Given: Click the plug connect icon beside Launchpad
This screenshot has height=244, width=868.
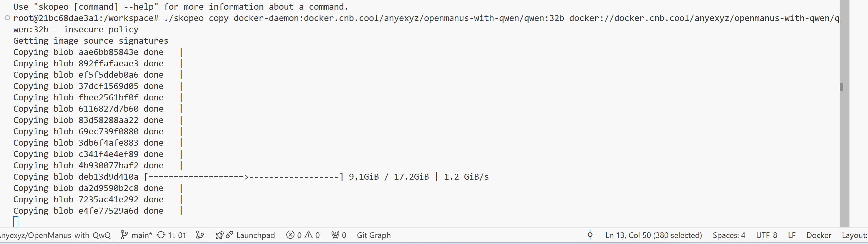Looking at the screenshot, I should tap(229, 235).
